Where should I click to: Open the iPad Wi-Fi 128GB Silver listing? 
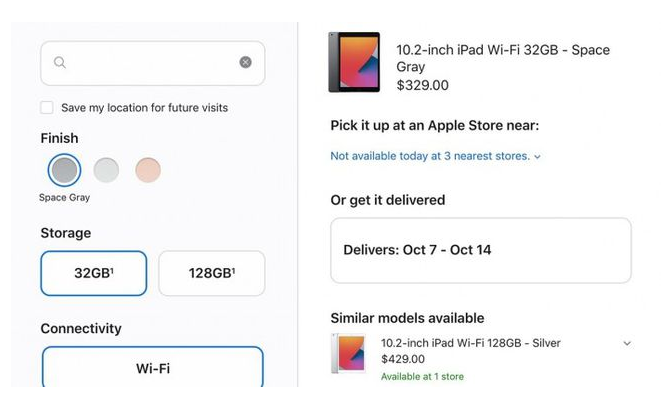click(x=470, y=343)
